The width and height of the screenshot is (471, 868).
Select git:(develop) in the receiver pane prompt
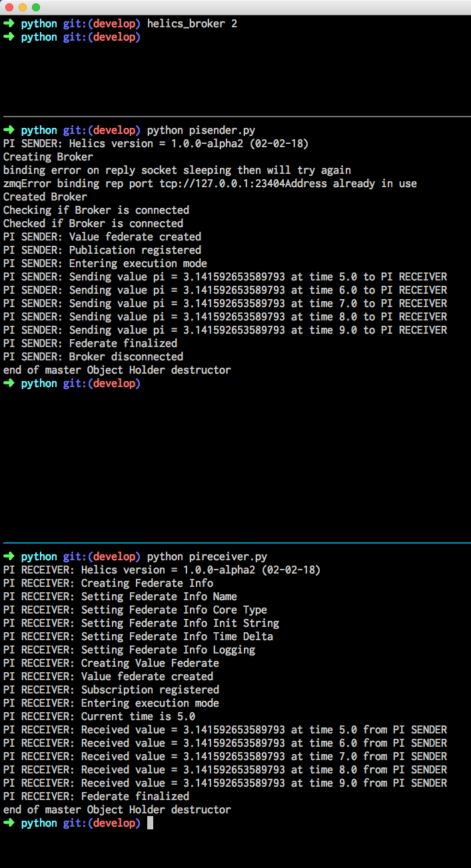point(100,556)
